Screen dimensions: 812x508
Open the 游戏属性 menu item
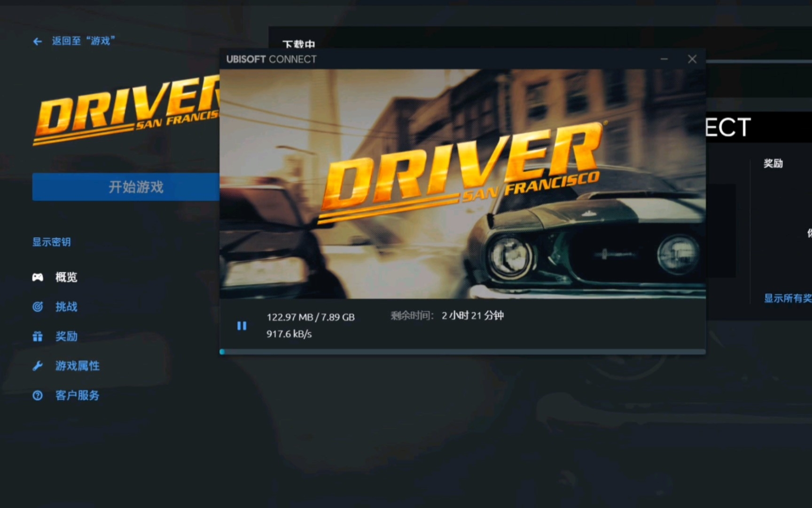coord(78,366)
